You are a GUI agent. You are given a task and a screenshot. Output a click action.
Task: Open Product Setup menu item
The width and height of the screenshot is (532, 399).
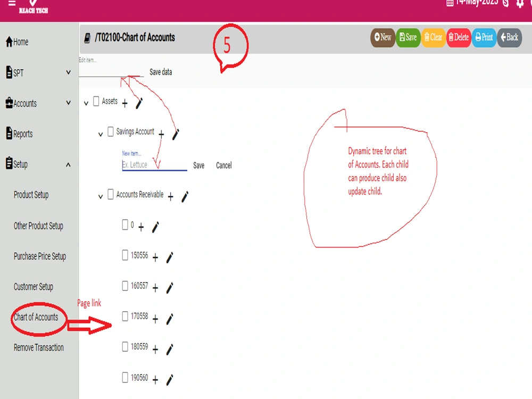[x=31, y=195]
